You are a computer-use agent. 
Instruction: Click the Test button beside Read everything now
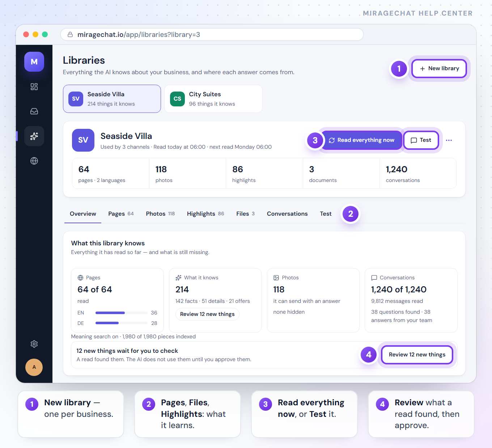(421, 140)
